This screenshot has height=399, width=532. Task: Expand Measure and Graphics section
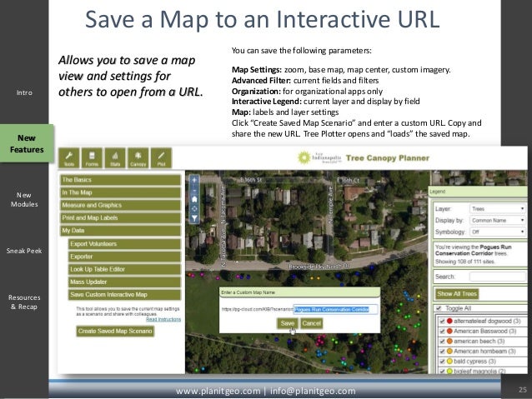(x=120, y=206)
